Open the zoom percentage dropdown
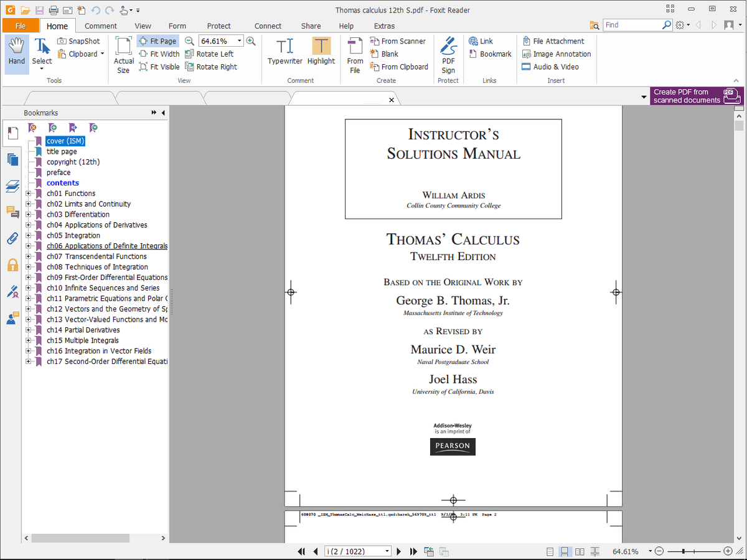The width and height of the screenshot is (747, 560). click(x=240, y=41)
